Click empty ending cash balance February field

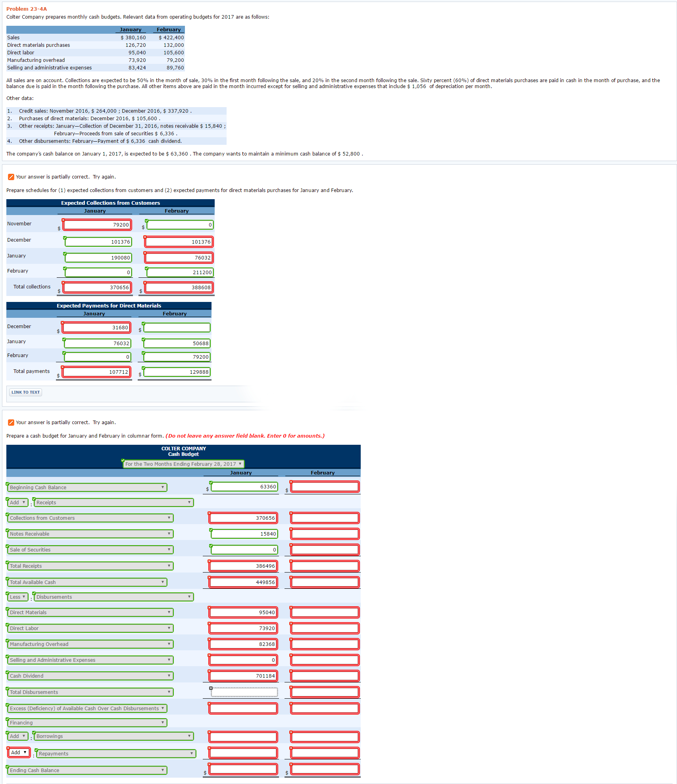pos(325,769)
